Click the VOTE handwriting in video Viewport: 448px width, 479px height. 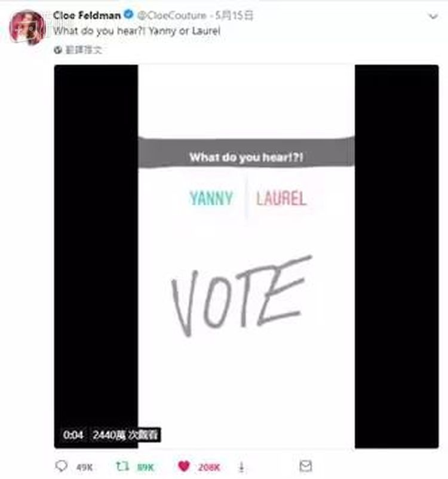241,296
